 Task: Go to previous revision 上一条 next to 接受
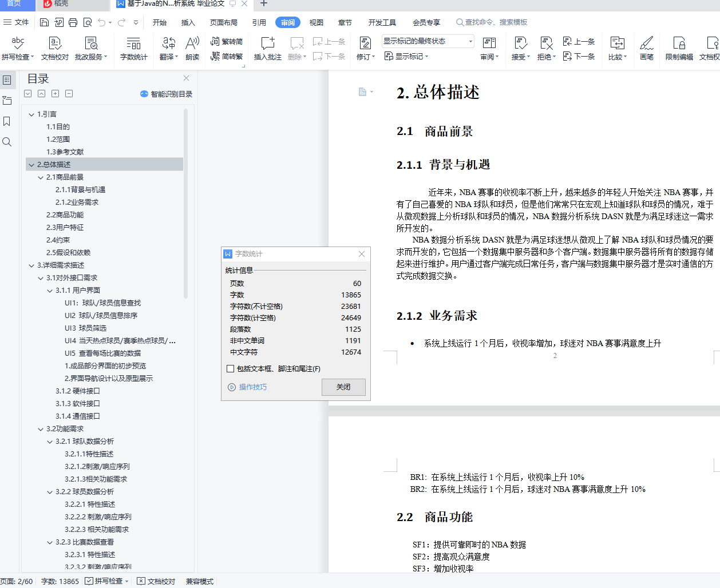coord(579,41)
